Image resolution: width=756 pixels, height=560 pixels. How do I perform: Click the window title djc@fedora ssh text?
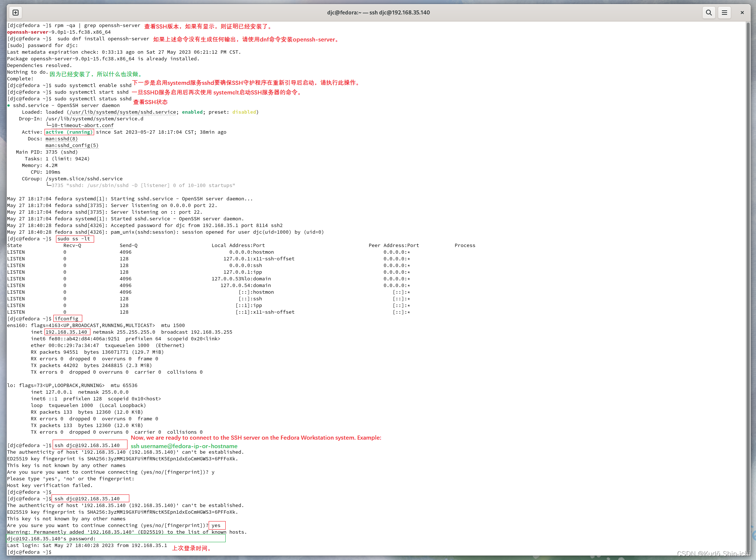point(378,13)
